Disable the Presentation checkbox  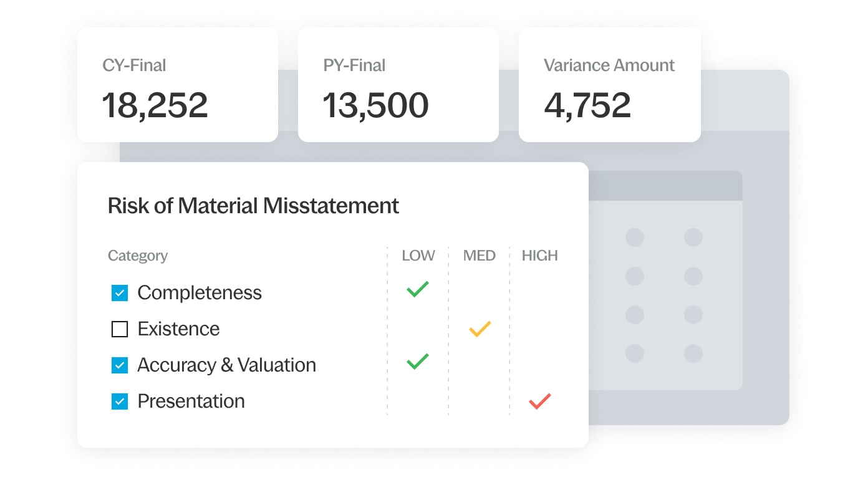tap(119, 401)
